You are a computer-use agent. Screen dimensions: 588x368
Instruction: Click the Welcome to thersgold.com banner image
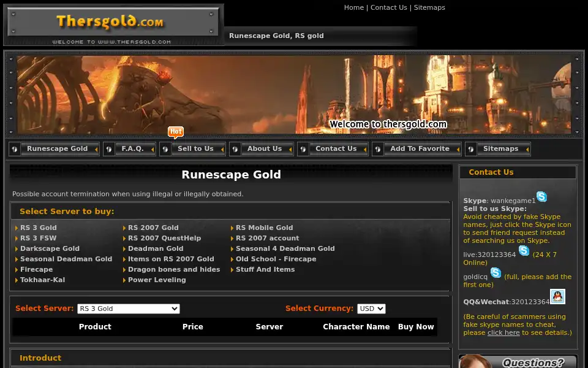pyautogui.click(x=294, y=94)
